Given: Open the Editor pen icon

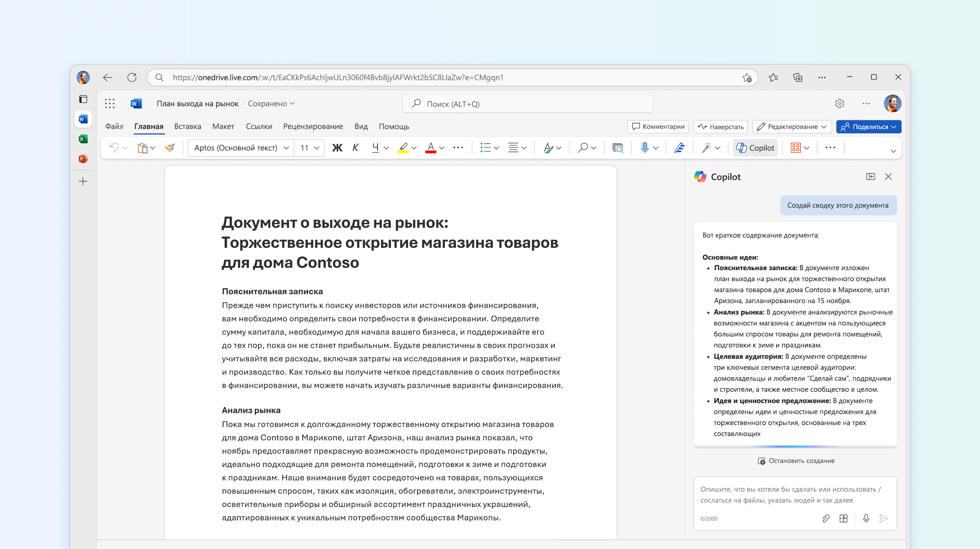Looking at the screenshot, I should pos(679,147).
